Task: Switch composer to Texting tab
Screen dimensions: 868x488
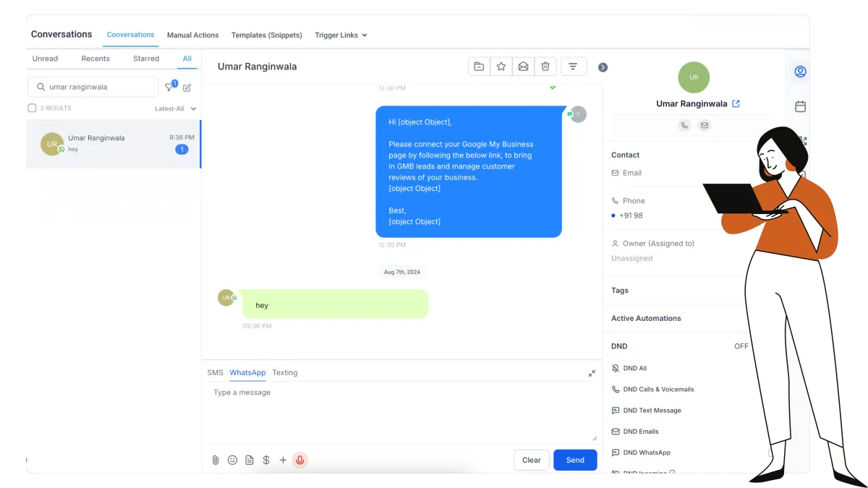Action: (x=285, y=373)
